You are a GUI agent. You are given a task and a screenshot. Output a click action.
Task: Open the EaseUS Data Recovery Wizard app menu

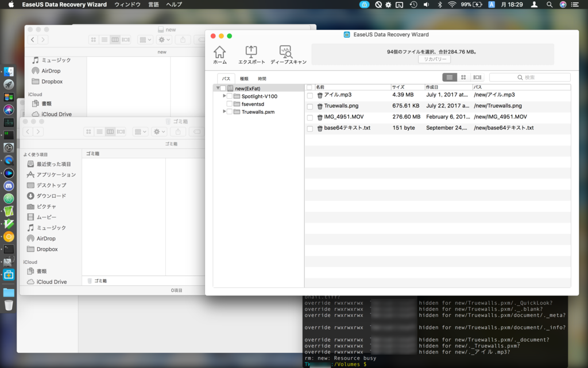64,5
